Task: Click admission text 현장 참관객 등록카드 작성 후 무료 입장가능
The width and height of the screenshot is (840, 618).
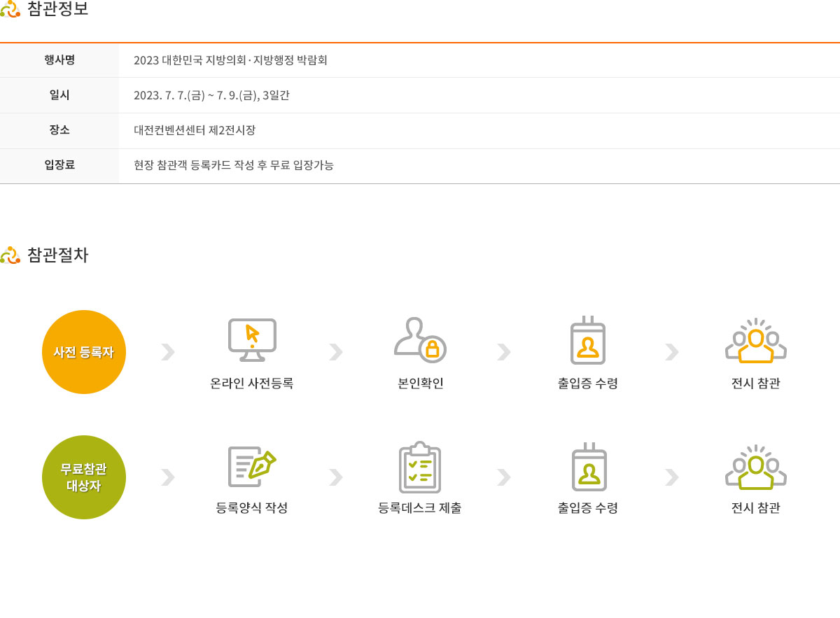Action: (x=234, y=166)
